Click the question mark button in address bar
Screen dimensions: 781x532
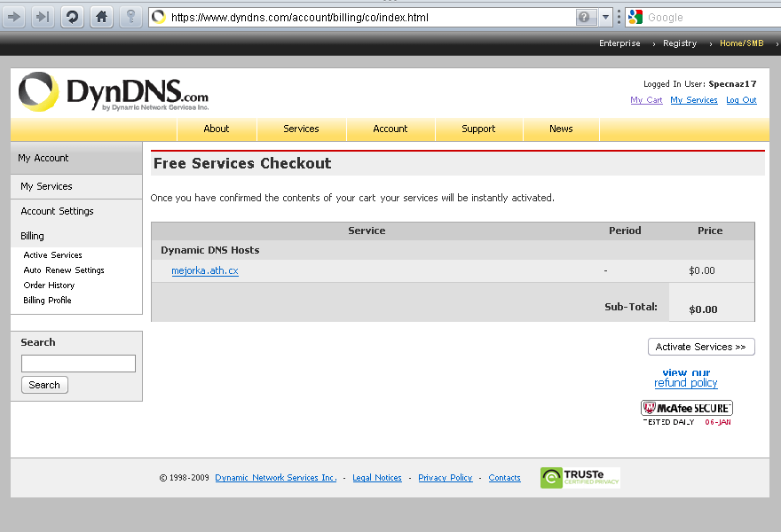[586, 17]
